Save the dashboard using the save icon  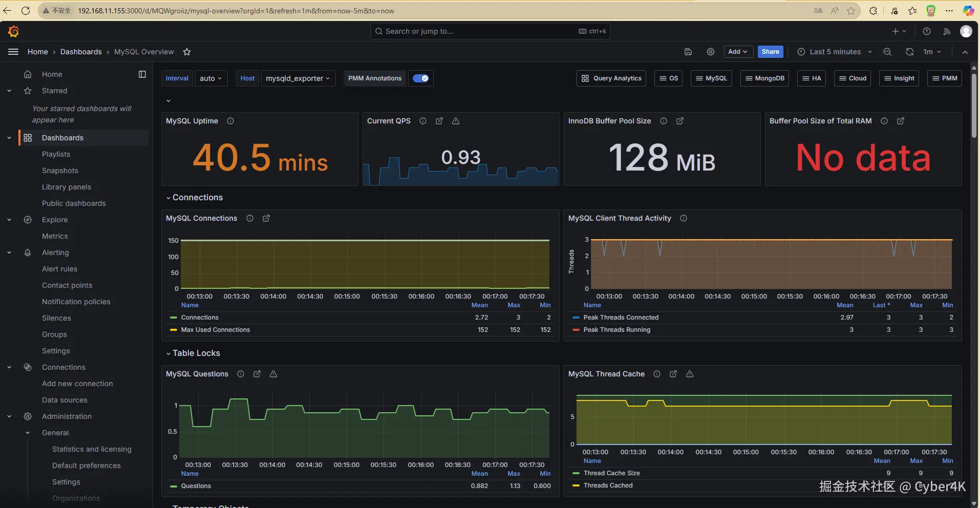pos(688,52)
